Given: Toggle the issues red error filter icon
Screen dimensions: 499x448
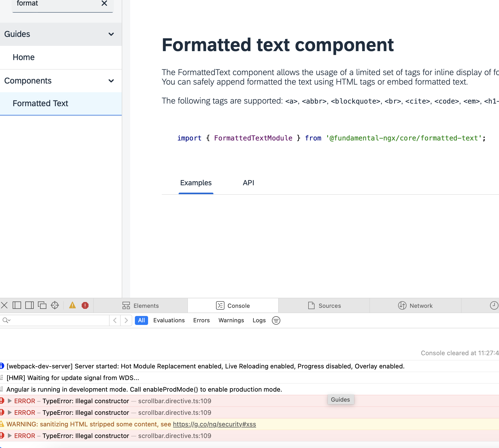Looking at the screenshot, I should pos(85,305).
